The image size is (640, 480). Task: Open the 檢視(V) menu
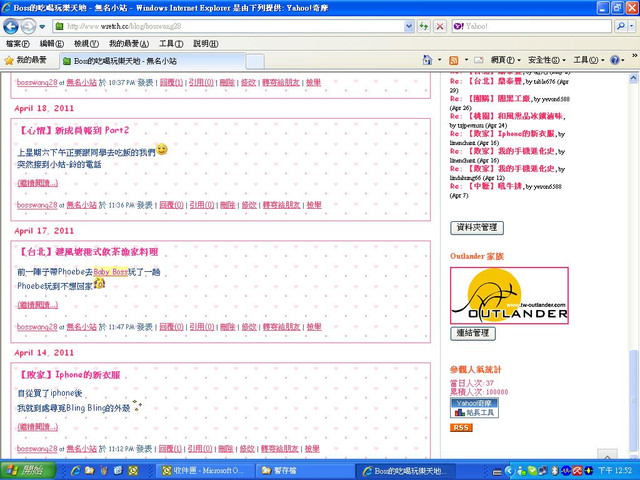click(86, 44)
